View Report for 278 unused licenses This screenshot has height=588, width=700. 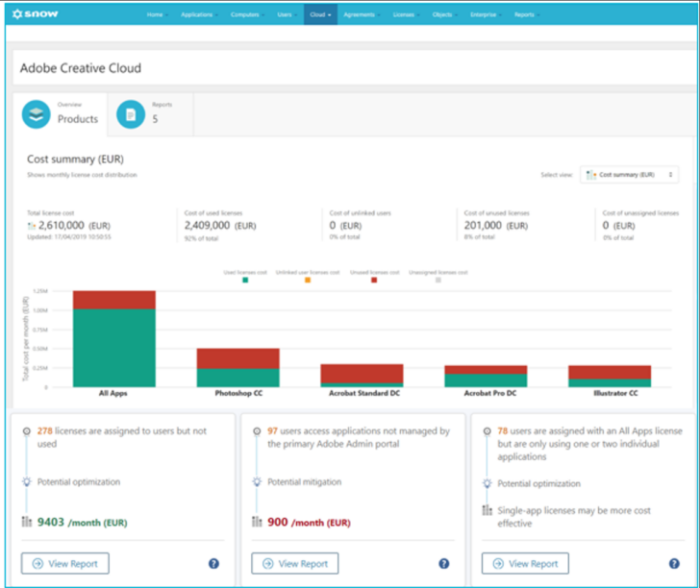[x=65, y=563]
